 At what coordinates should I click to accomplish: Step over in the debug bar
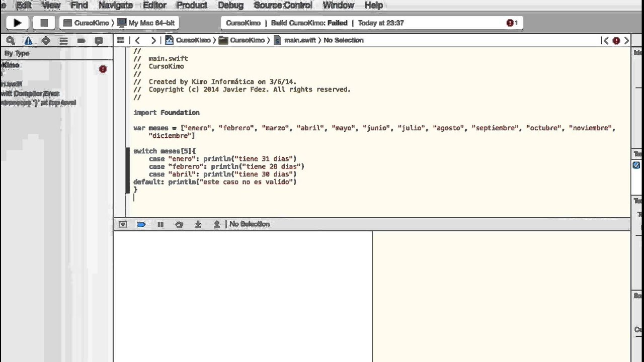click(179, 224)
